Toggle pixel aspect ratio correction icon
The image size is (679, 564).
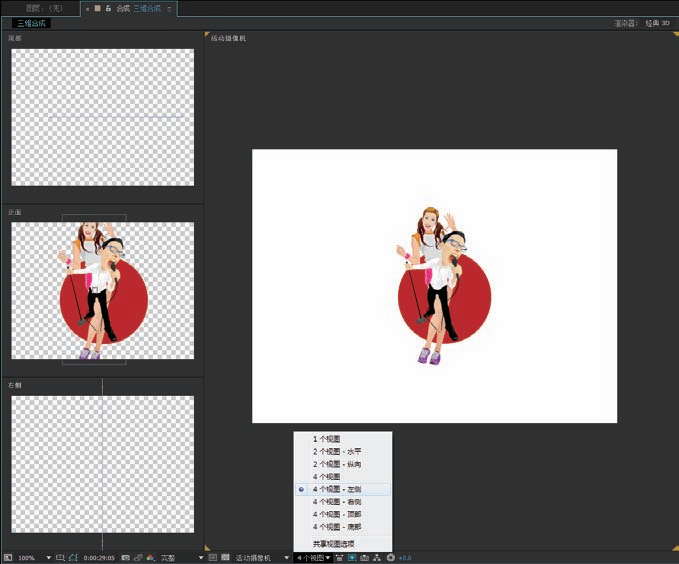click(339, 558)
